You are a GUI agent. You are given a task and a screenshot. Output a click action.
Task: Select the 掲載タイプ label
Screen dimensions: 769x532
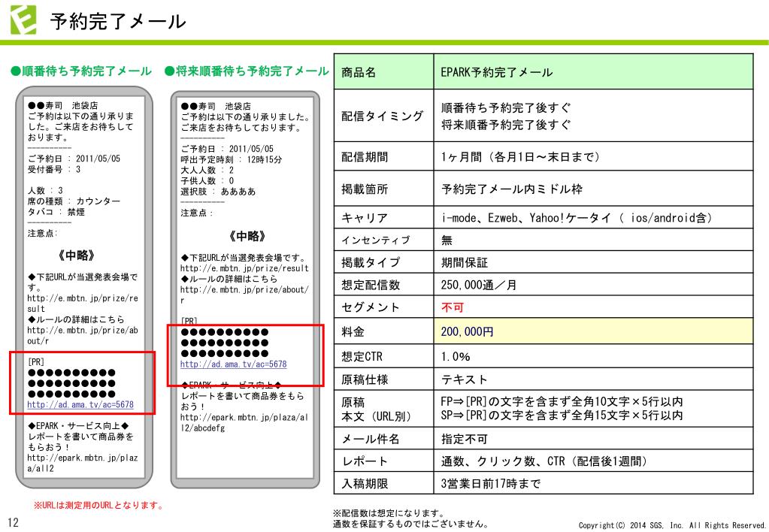[x=371, y=262]
